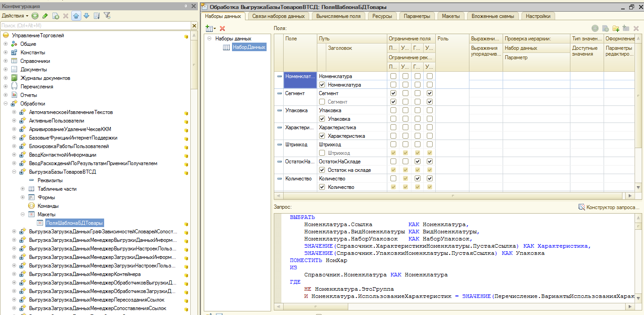This screenshot has height=315, width=644.
Task: Open the Действия dropdown menu
Action: click(x=15, y=16)
